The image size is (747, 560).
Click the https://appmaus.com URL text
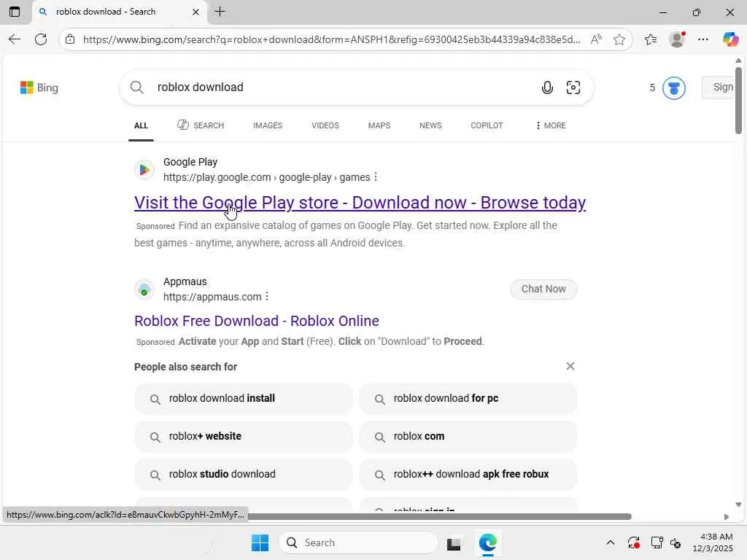212,297
